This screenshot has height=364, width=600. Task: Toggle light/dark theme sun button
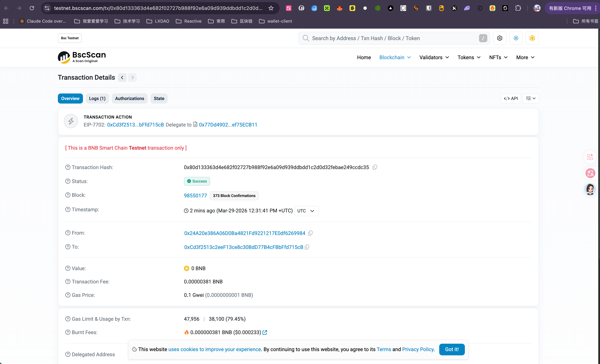pos(516,38)
